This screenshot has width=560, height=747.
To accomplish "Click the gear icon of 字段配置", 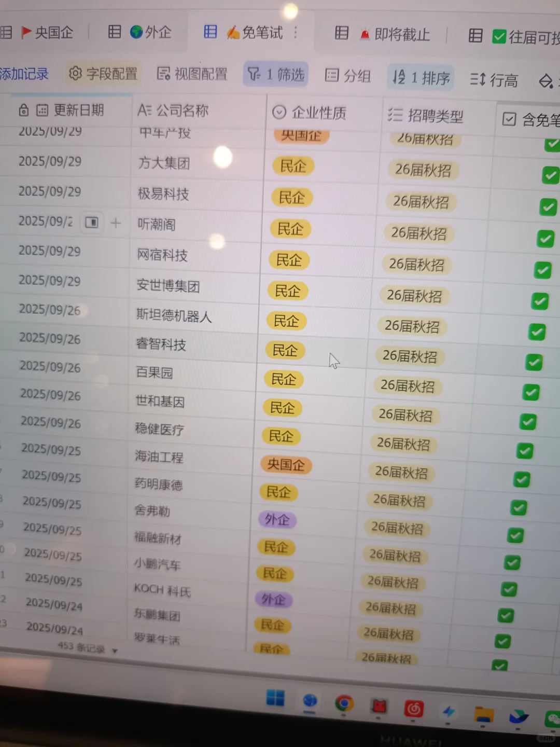I will 75,74.
